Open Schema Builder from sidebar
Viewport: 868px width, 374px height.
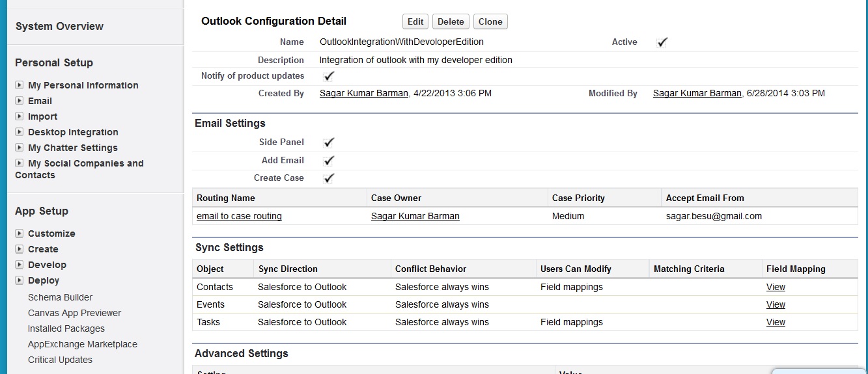coord(60,297)
